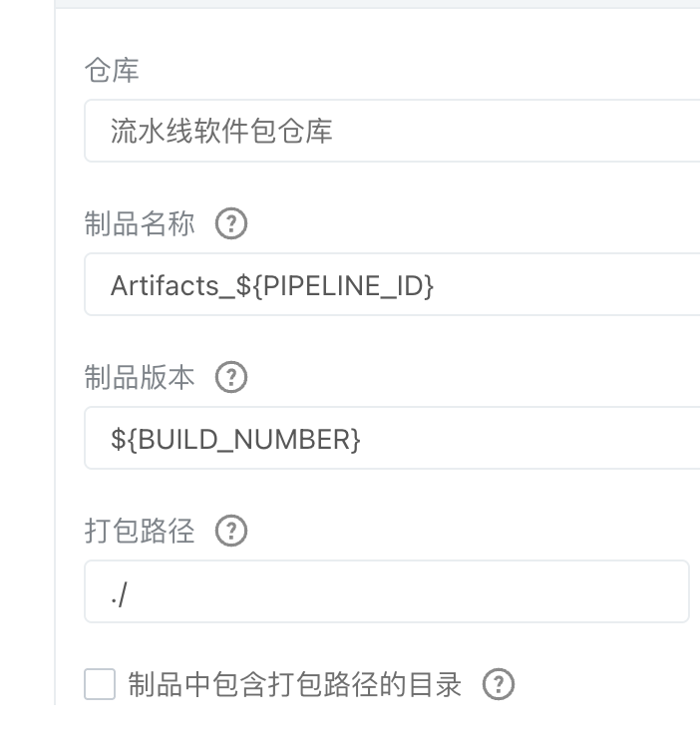Click the gray header strip above 仓库
This screenshot has height=742, width=700.
coord(377,4)
